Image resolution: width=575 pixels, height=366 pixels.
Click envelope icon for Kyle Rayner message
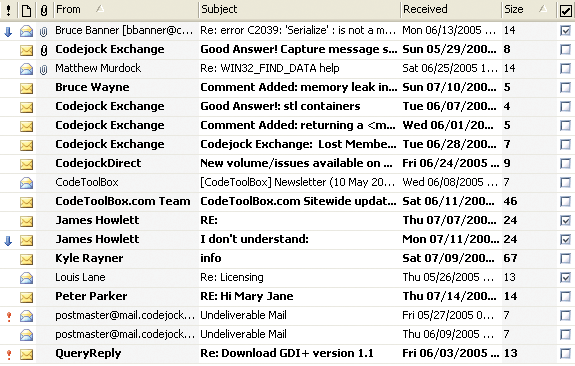26,259
